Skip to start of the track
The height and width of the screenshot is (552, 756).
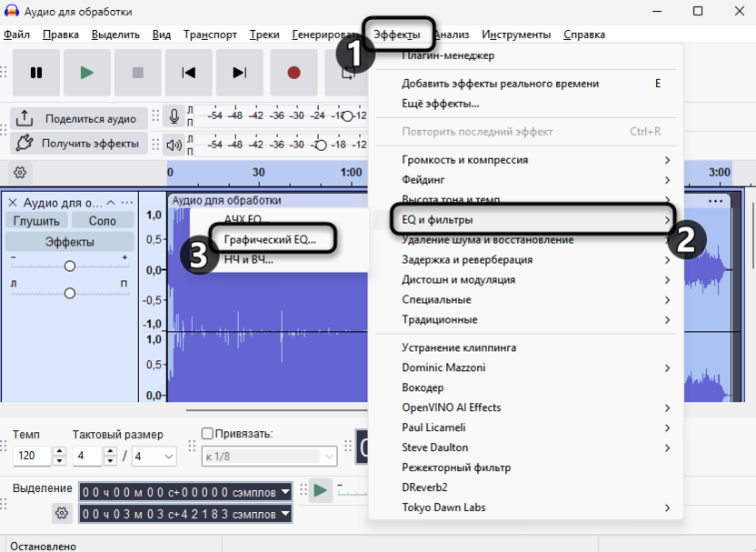[188, 73]
